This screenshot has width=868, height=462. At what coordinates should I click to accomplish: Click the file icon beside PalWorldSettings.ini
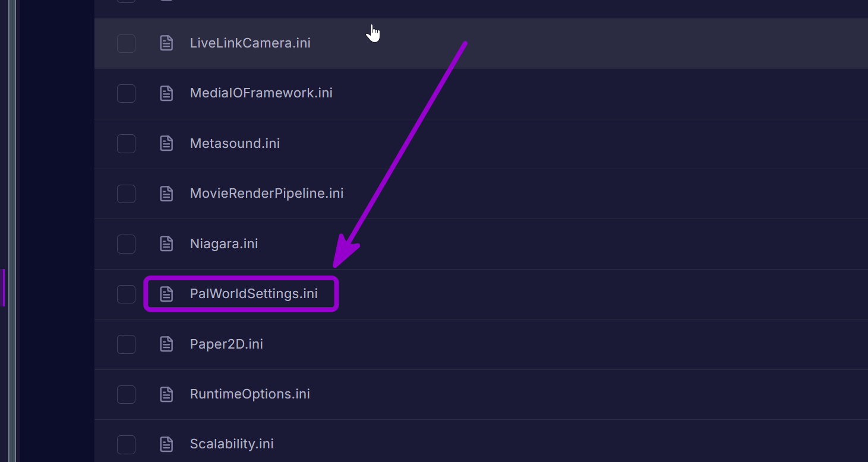[x=166, y=293]
